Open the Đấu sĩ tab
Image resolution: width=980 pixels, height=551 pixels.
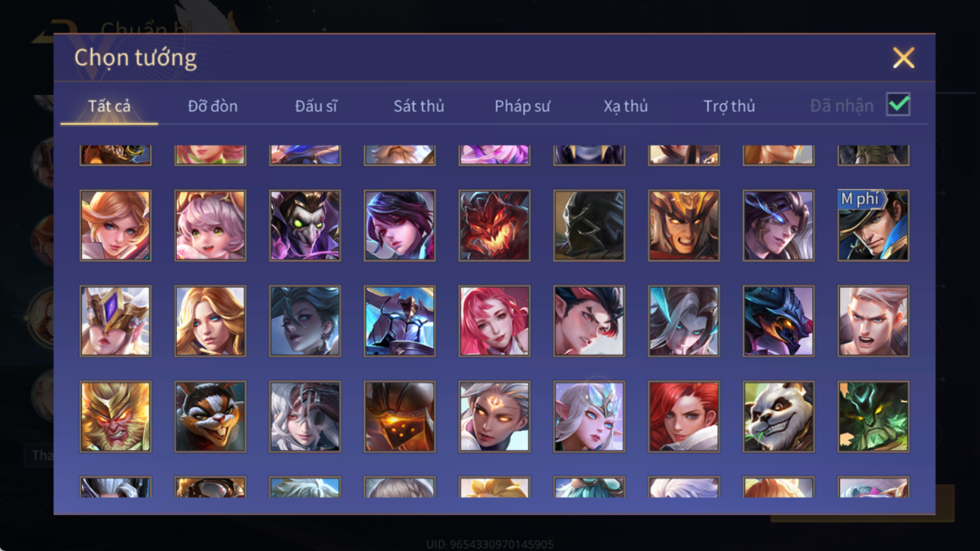point(316,106)
